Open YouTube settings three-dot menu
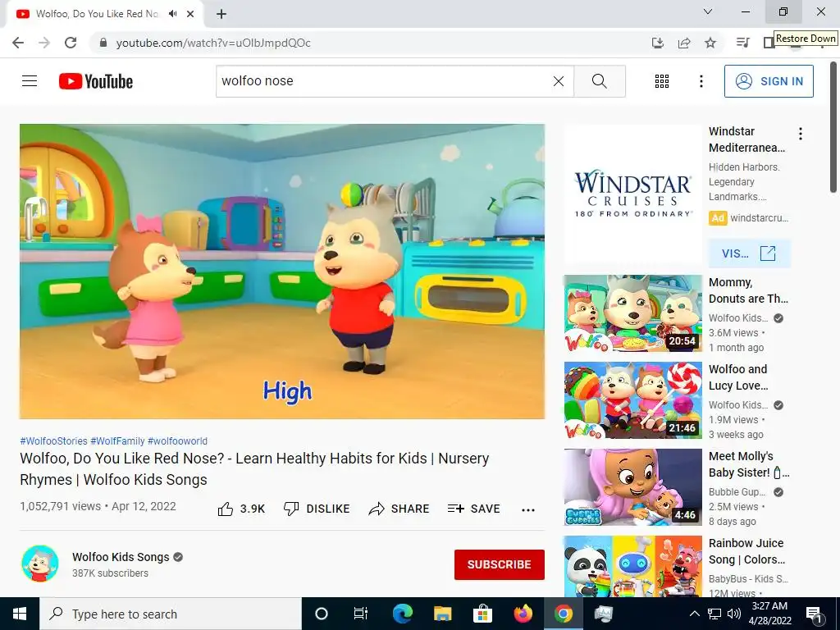840x630 pixels. click(x=701, y=81)
